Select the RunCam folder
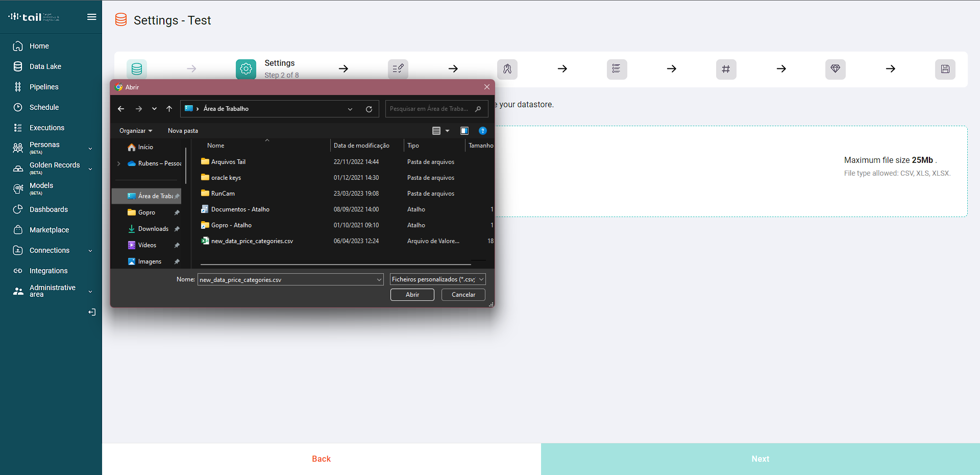980x475 pixels. click(223, 194)
